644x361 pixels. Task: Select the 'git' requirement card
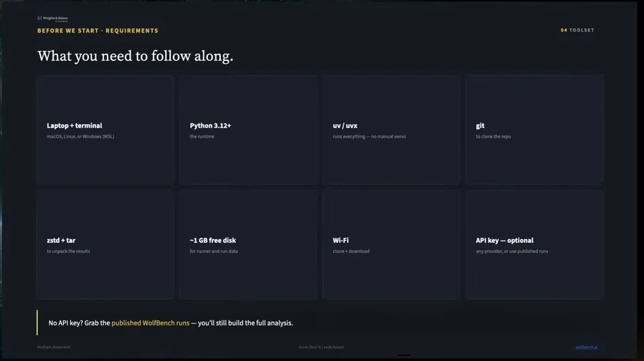pyautogui.click(x=535, y=130)
